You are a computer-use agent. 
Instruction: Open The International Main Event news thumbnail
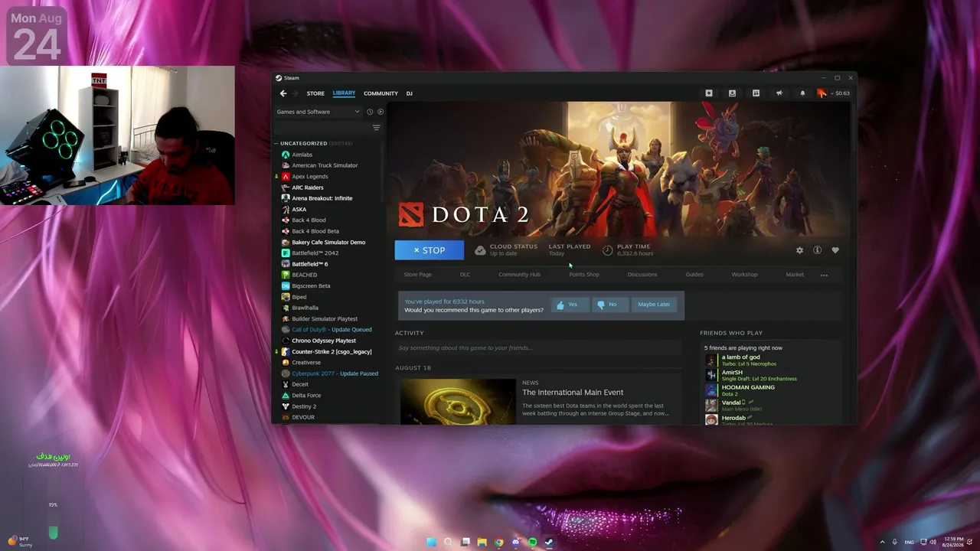click(x=458, y=402)
